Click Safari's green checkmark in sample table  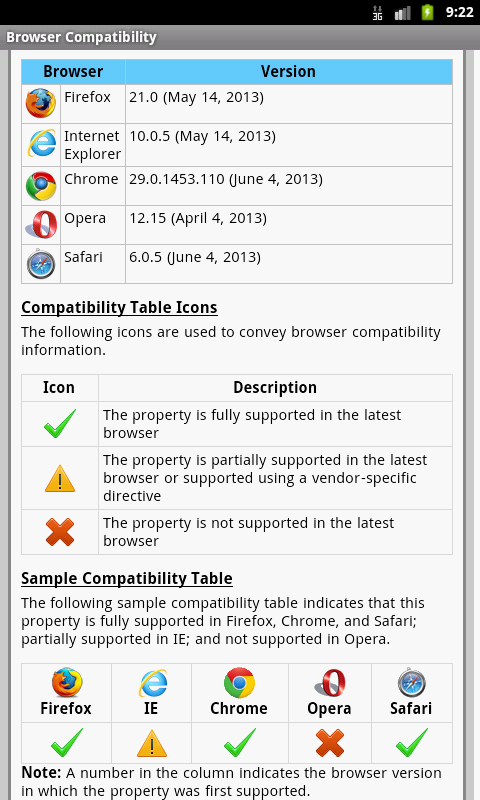[412, 743]
